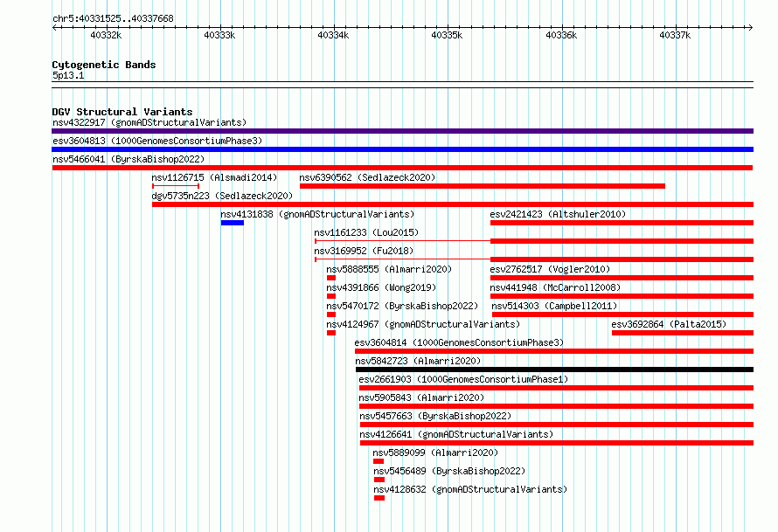Image resolution: width=778 pixels, height=532 pixels.
Task: Select the dark purple nsv4322917 variant bar
Action: pyautogui.click(x=402, y=131)
